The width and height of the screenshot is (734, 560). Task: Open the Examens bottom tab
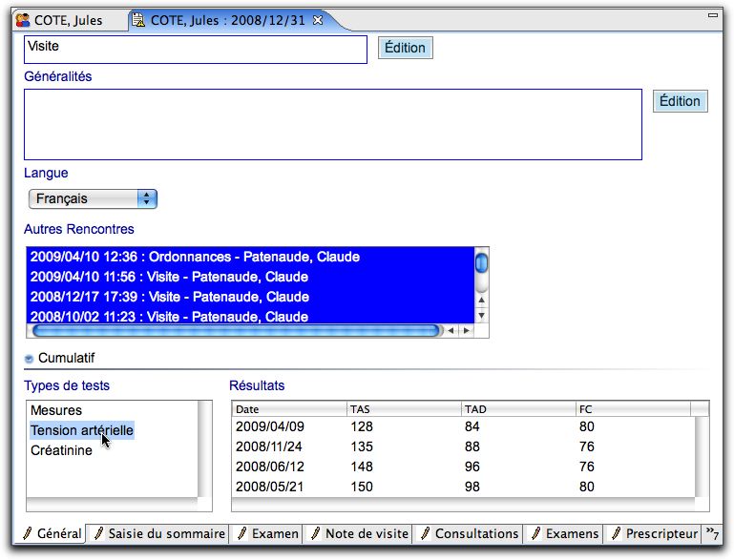click(565, 534)
